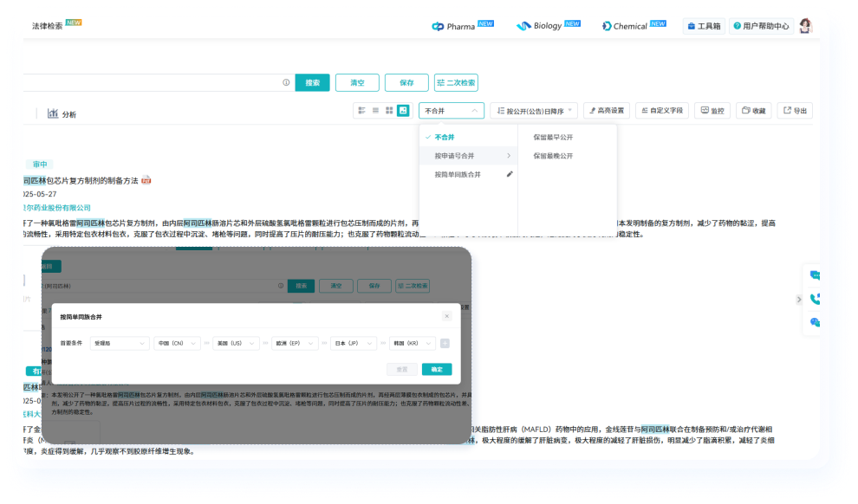This screenshot has width=858, height=504.
Task: Open the Biology module in top bar
Action: point(548,25)
